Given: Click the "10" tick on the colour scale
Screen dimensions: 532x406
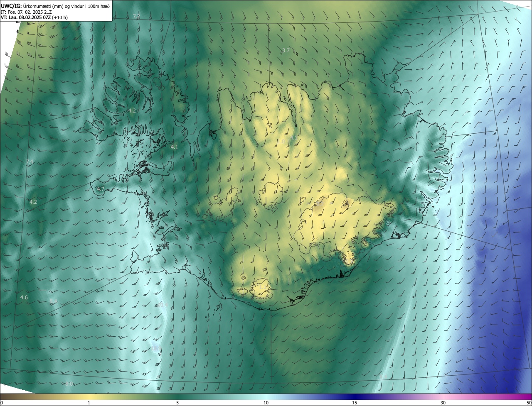Looking at the screenshot, I should tap(266, 403).
